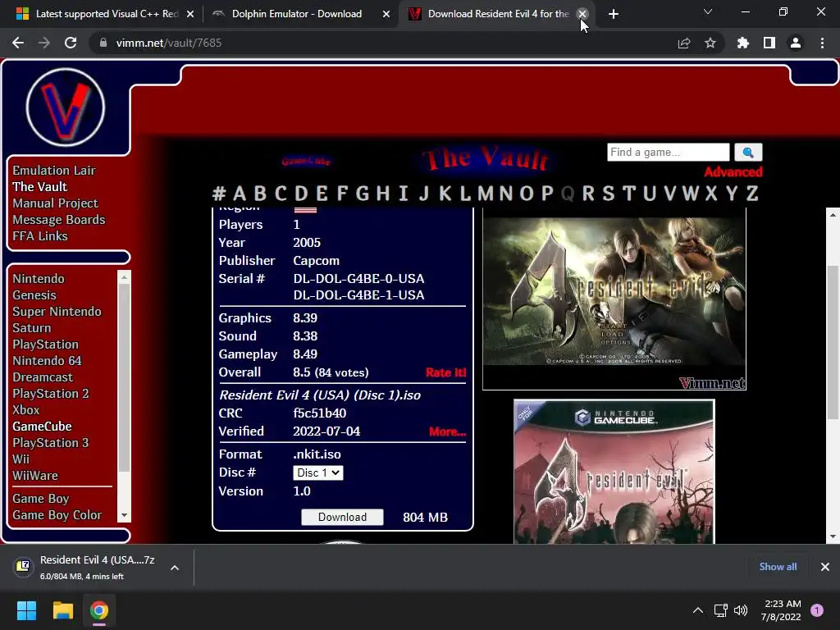Click the page scrollbar down arrow
The width and height of the screenshot is (840, 630).
pyautogui.click(x=833, y=536)
